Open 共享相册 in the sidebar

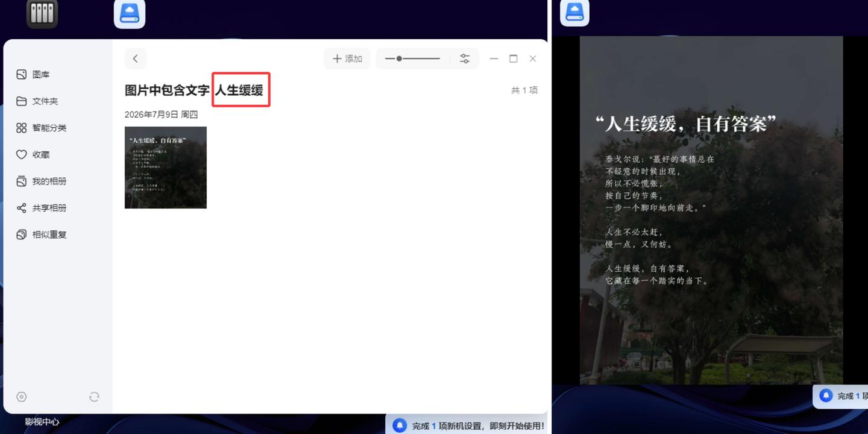(42, 208)
